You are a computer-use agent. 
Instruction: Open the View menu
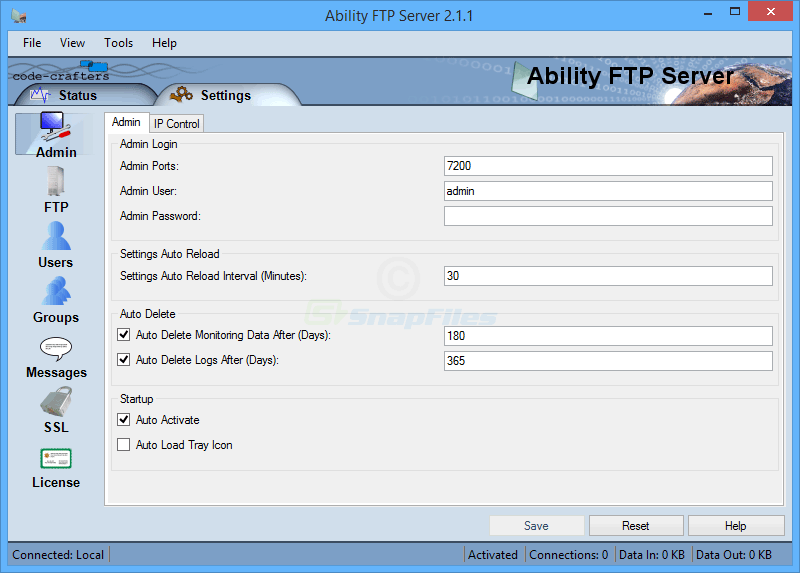72,43
